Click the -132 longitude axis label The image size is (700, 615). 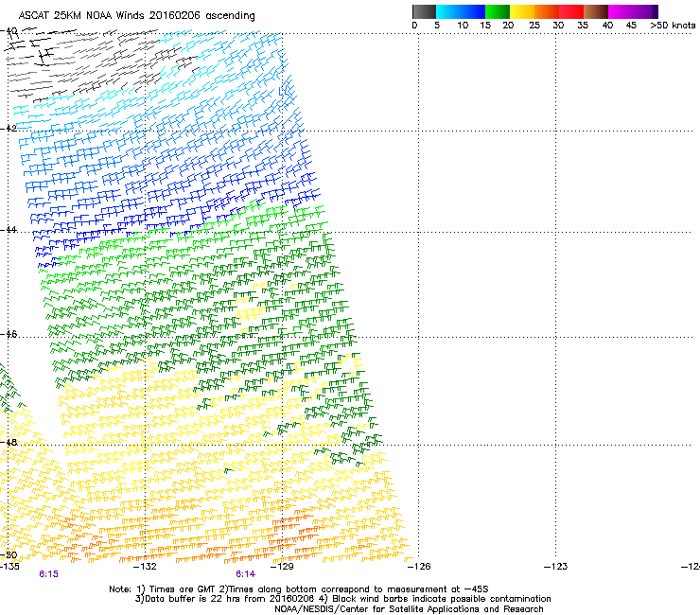point(145,567)
